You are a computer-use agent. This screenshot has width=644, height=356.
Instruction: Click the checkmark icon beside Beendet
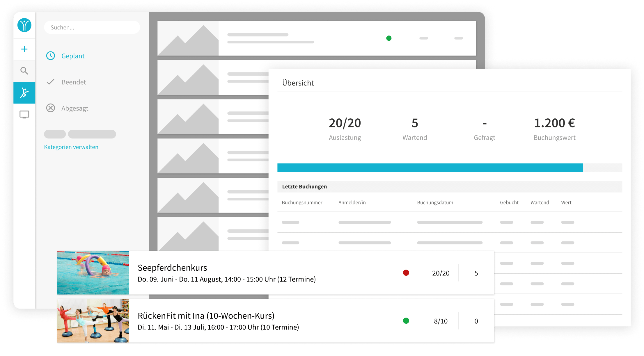[51, 82]
